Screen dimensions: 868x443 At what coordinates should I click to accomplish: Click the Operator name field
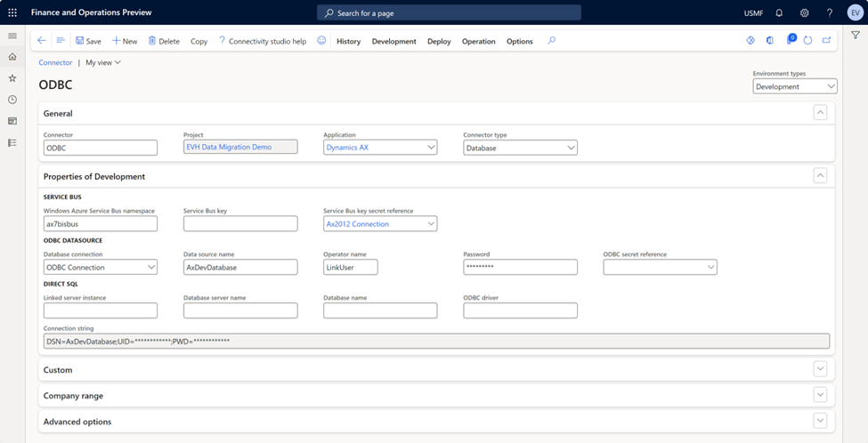pos(351,267)
